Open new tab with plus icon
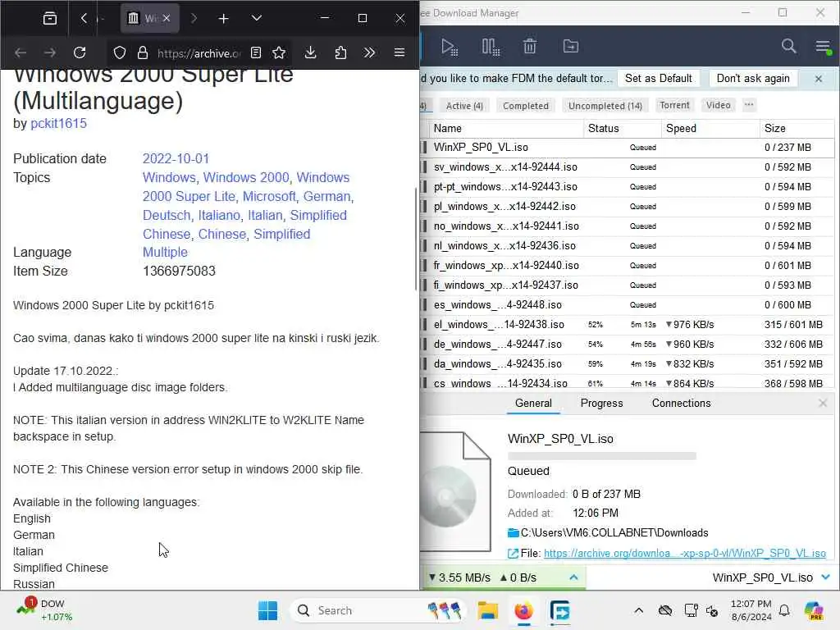The image size is (840, 630). [x=223, y=19]
